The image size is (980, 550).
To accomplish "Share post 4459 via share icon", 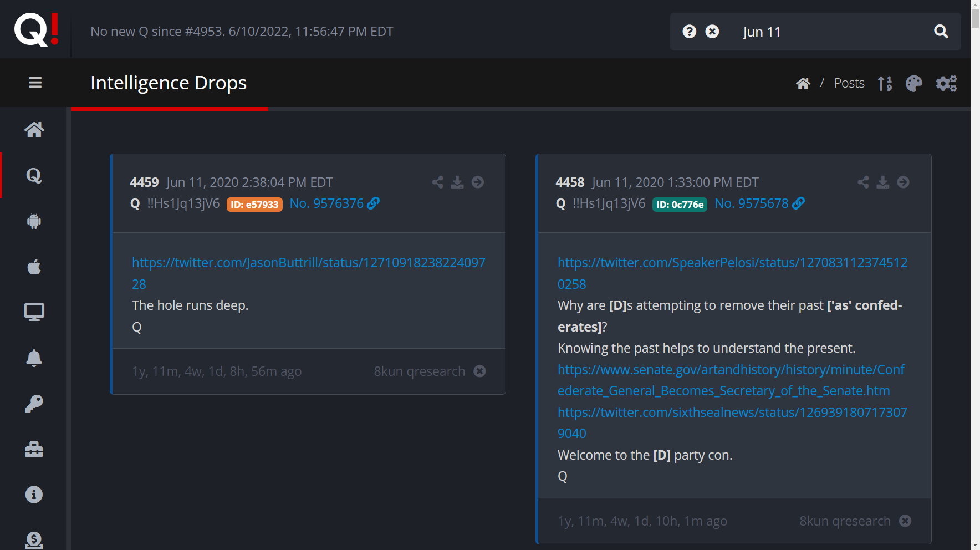I will coord(437,182).
